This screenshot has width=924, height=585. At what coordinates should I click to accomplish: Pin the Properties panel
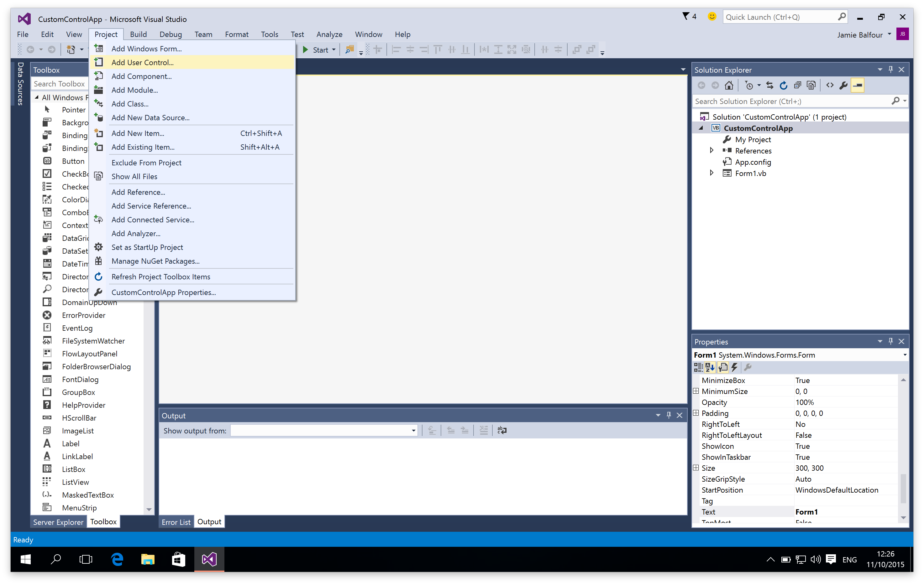point(890,341)
